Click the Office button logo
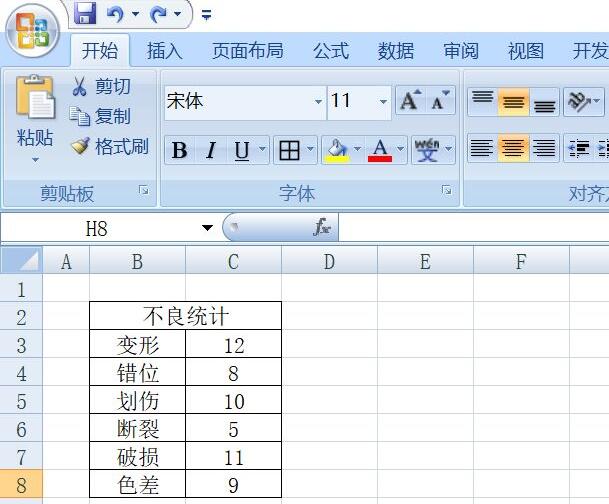This screenshot has width=609, height=504. 32,31
